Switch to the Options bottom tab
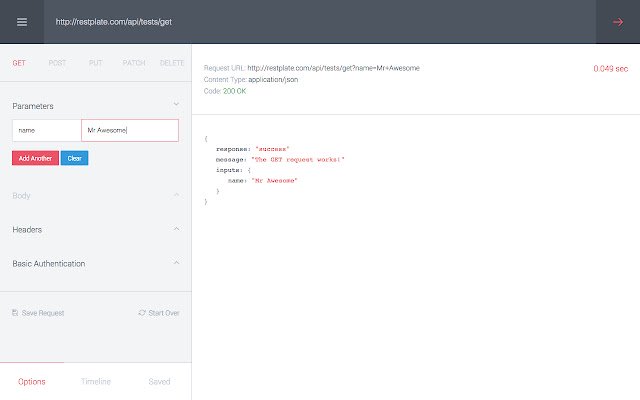This screenshot has width=640, height=400. coord(32,382)
